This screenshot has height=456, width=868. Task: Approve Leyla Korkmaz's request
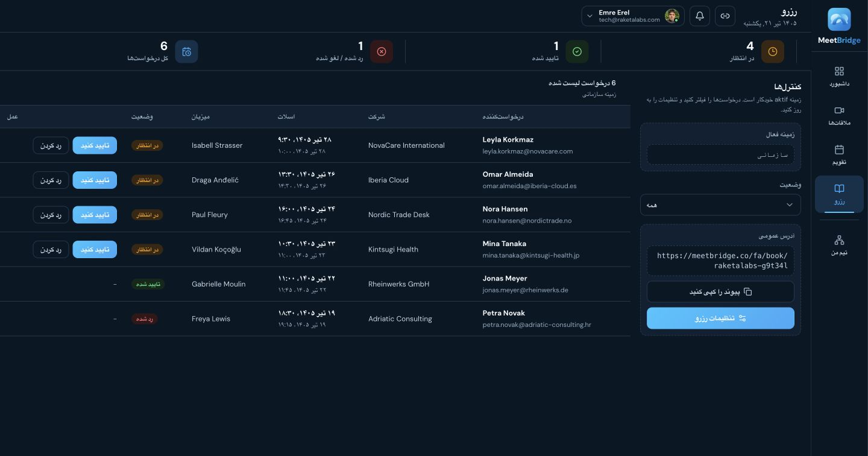[x=95, y=145]
